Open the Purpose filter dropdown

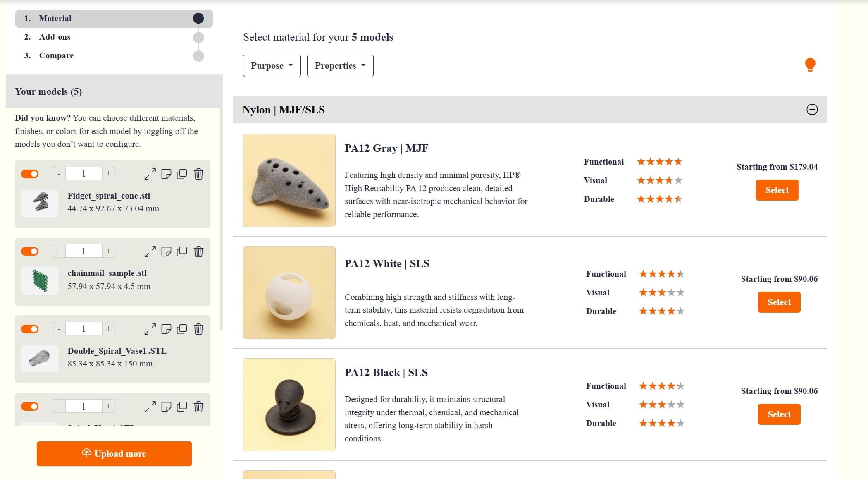[272, 65]
